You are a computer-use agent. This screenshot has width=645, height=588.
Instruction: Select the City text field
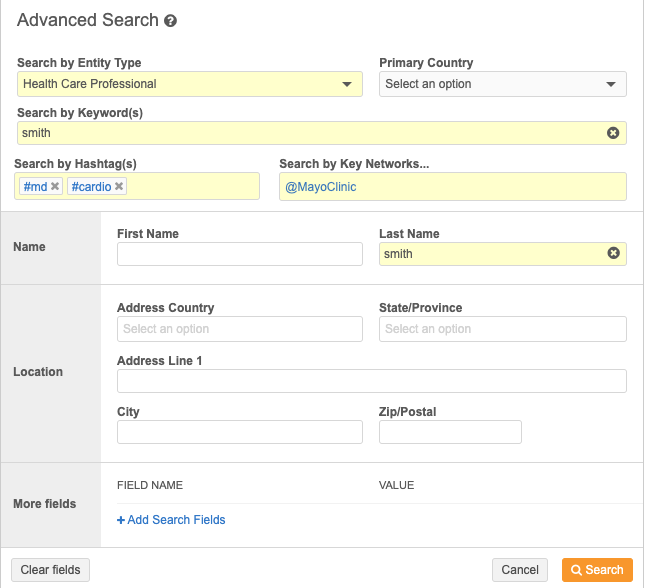pos(239,432)
